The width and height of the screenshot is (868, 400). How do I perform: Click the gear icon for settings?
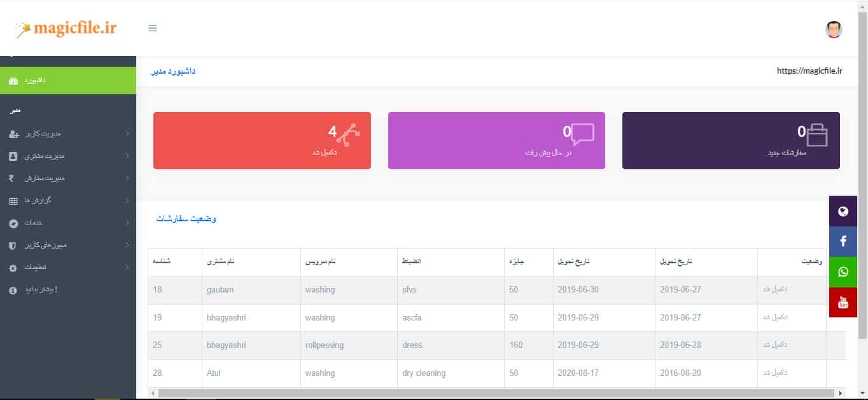(13, 268)
